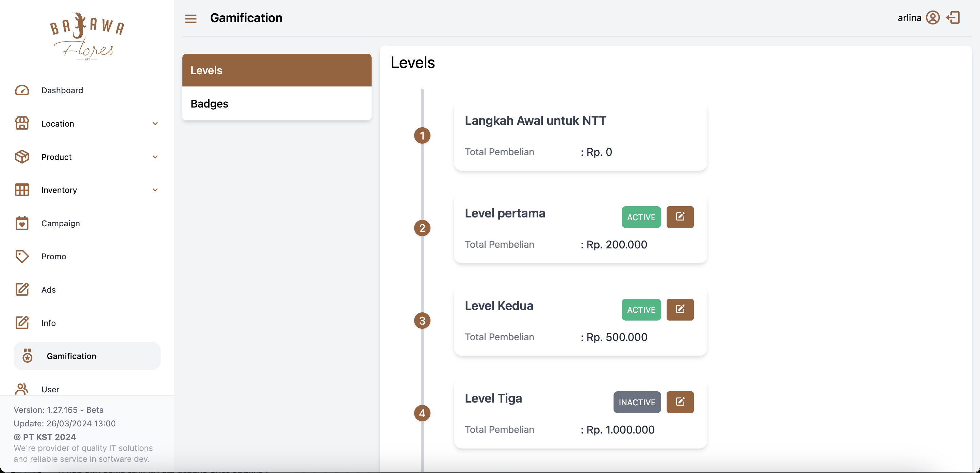Click the Campaign calendar heart icon

[22, 223]
